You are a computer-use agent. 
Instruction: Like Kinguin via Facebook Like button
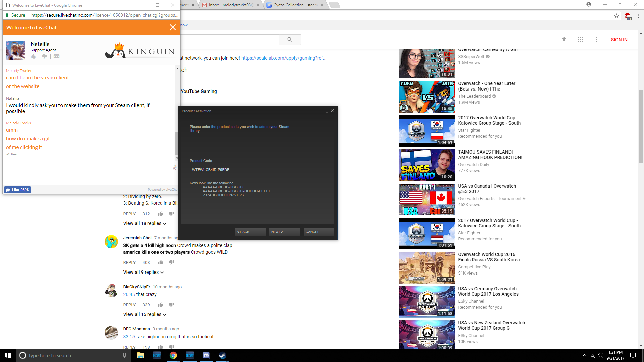pos(17,190)
